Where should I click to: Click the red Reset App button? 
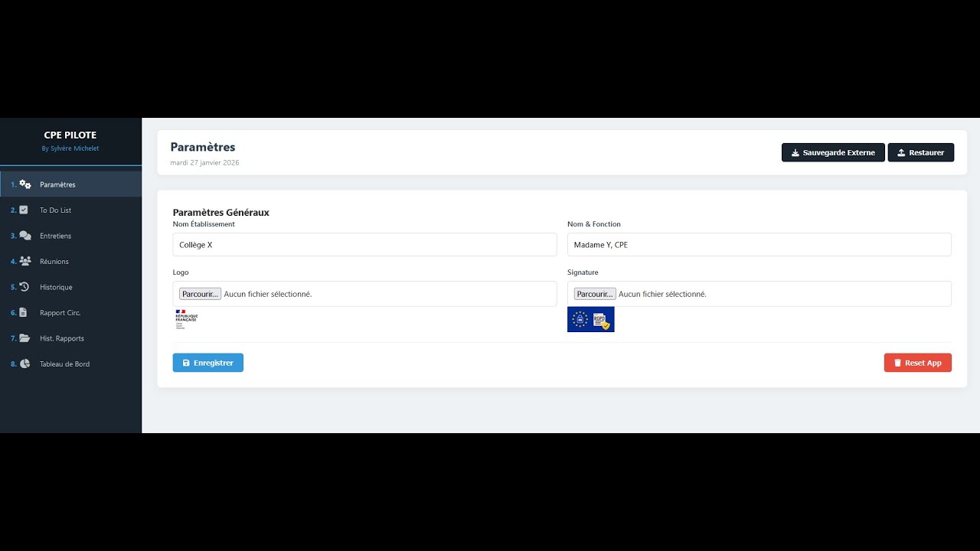918,363
